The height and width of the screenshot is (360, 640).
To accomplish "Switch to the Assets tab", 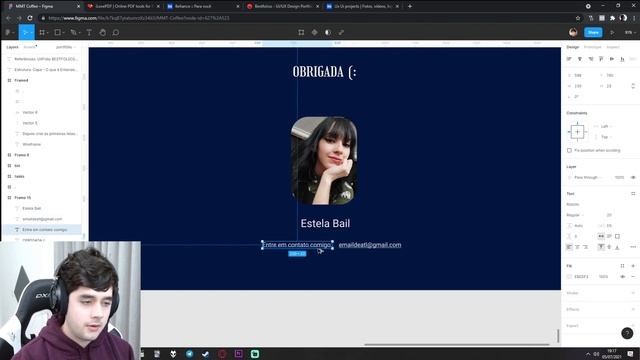I will (29, 47).
